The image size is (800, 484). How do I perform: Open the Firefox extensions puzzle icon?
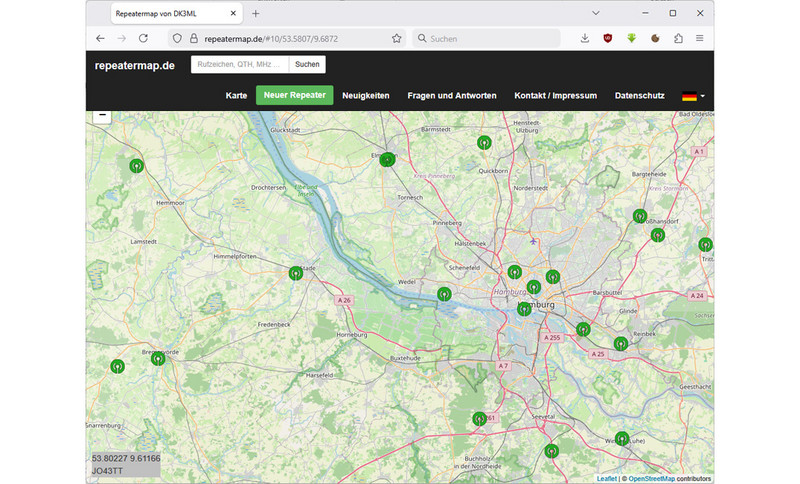coord(678,38)
